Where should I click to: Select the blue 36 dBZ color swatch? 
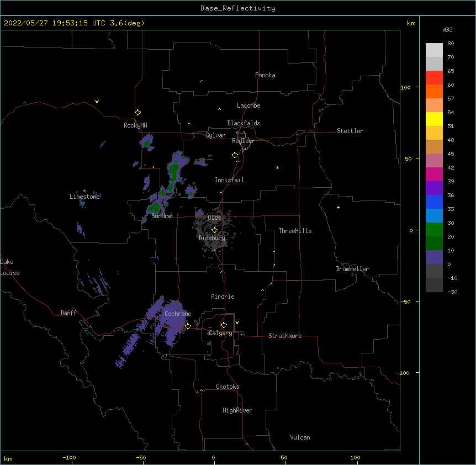pos(434,202)
